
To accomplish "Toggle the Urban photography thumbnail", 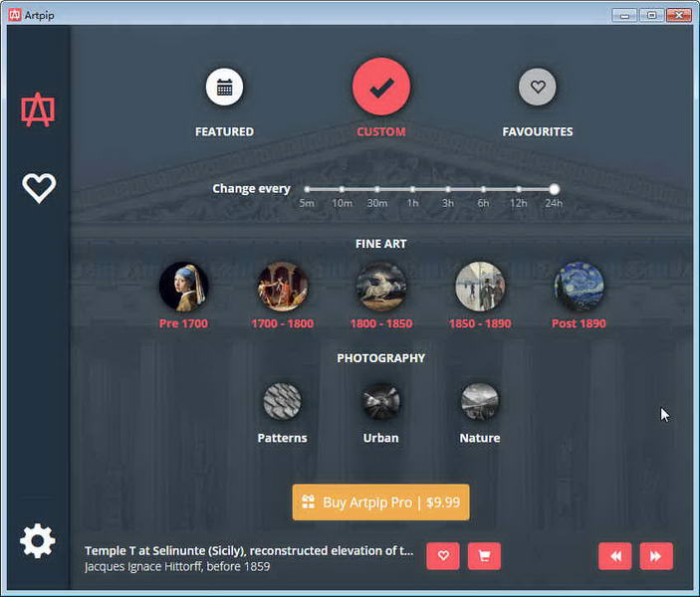I will pyautogui.click(x=381, y=402).
